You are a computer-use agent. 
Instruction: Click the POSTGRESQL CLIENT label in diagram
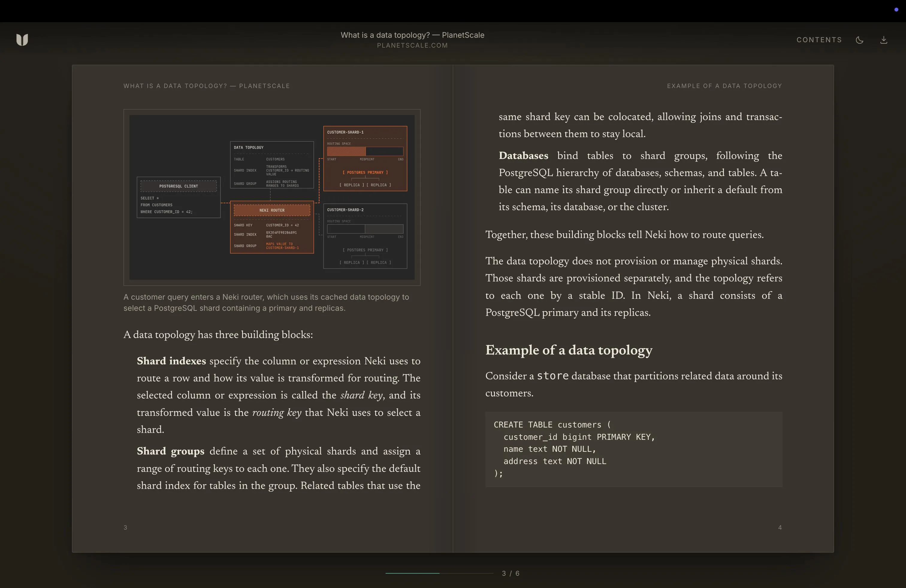179,186
